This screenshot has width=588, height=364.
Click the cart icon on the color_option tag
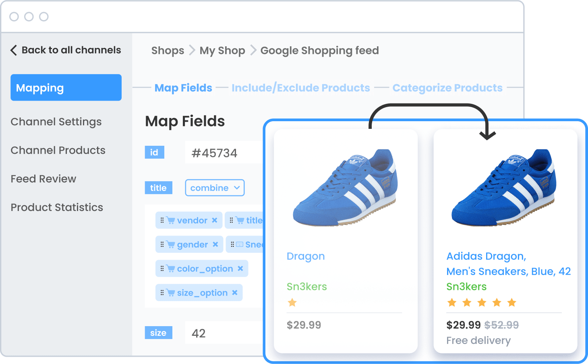point(172,268)
